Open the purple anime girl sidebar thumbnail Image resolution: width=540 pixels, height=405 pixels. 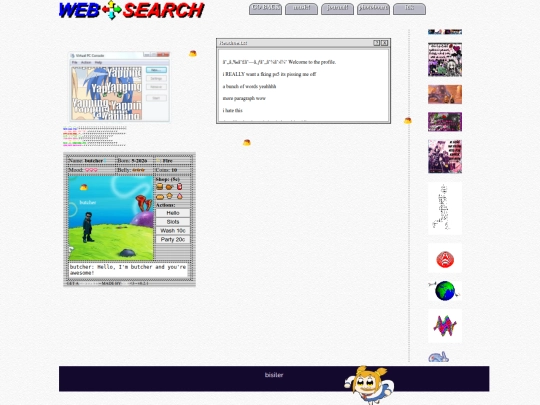tap(445, 60)
